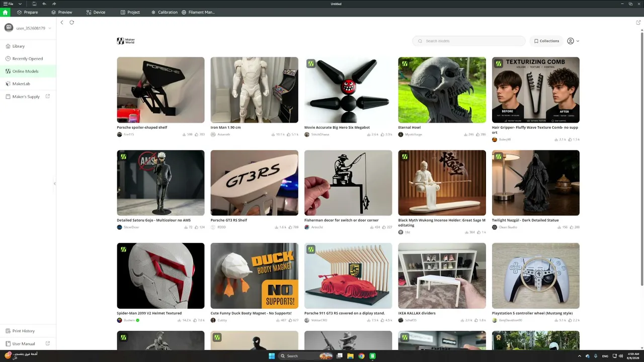Switch to the Prepare tab
This screenshot has height=362, width=644.
(27, 12)
